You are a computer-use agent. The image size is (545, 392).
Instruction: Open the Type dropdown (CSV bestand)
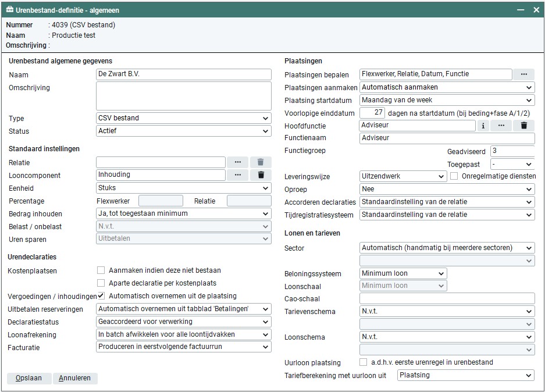tap(184, 118)
